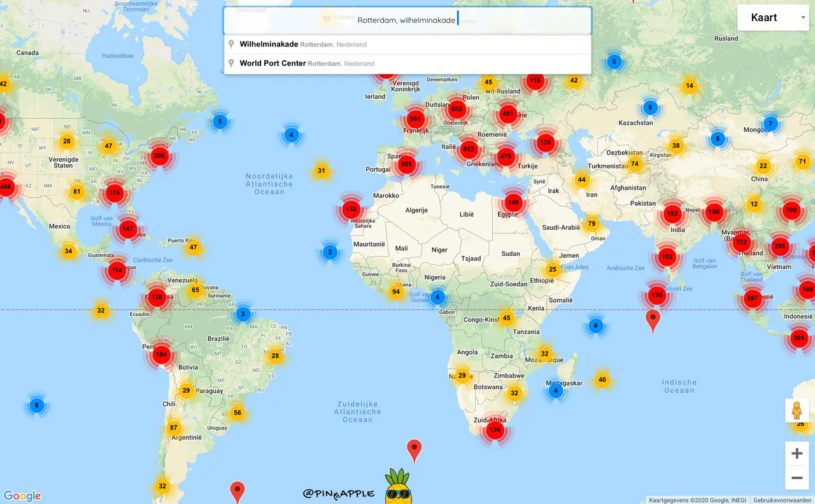Screen dimensions: 815x504
Task: Click the yellow cluster 31 in Atlantic
Action: coord(322,171)
